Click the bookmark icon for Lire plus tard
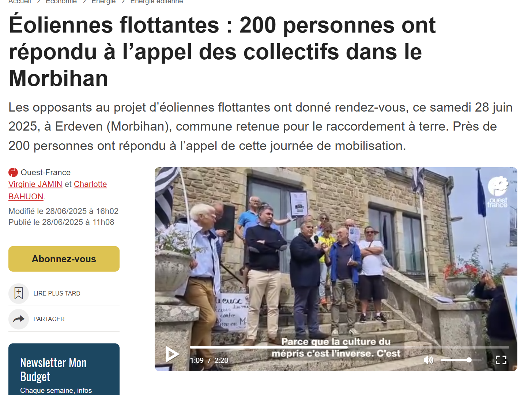The image size is (532, 395). (19, 293)
